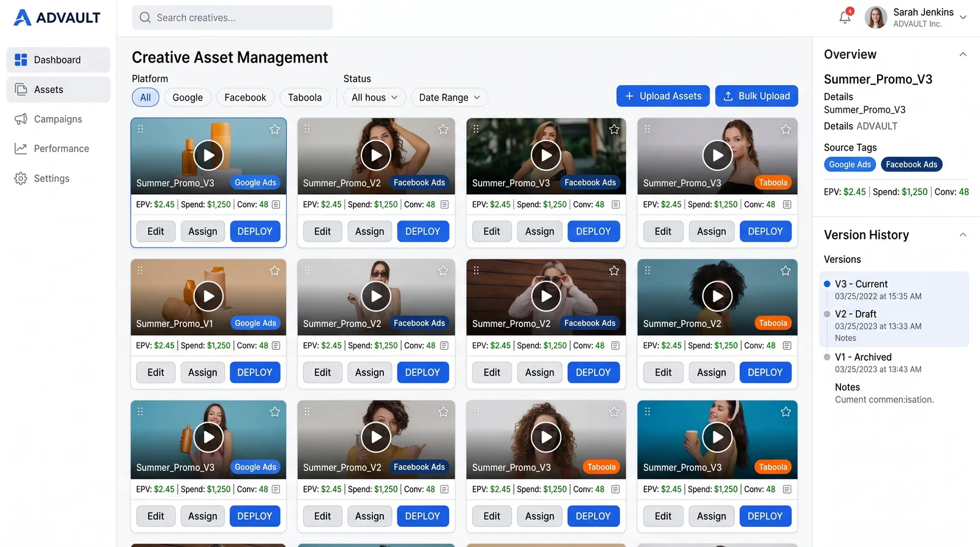Open Campaigns in sidebar
Viewport: 980px width, 547px height.
coord(58,119)
